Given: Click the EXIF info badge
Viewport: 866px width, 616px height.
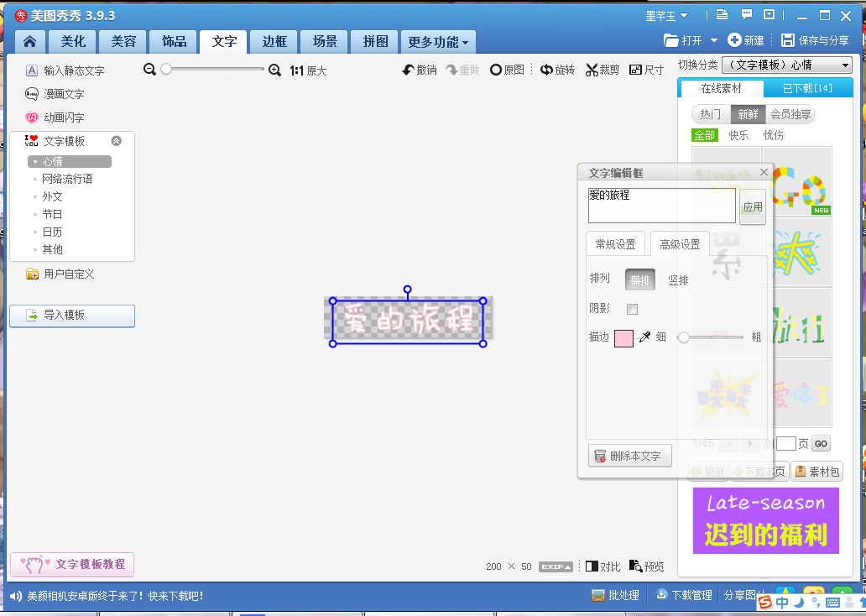Looking at the screenshot, I should (556, 566).
